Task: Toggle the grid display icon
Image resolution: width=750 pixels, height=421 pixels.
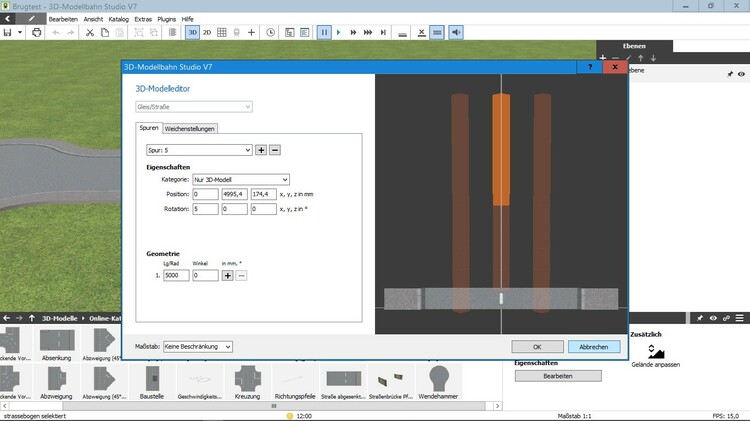Action: click(221, 33)
